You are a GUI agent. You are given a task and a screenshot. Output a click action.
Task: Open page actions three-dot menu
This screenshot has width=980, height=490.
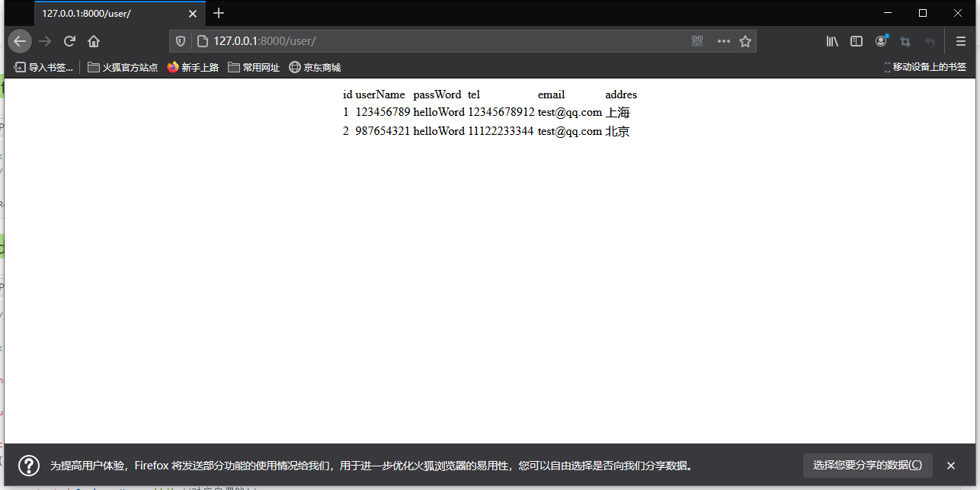pyautogui.click(x=723, y=41)
